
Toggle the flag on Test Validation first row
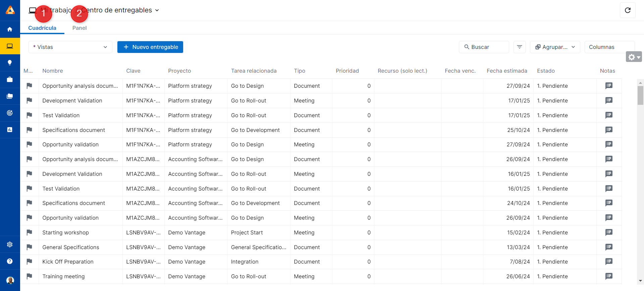(x=30, y=115)
